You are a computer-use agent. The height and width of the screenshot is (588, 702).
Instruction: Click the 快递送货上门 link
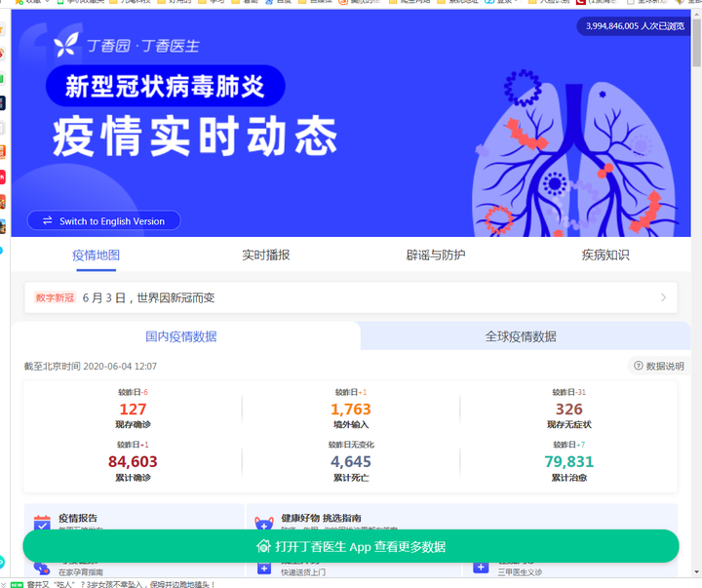[x=303, y=571]
